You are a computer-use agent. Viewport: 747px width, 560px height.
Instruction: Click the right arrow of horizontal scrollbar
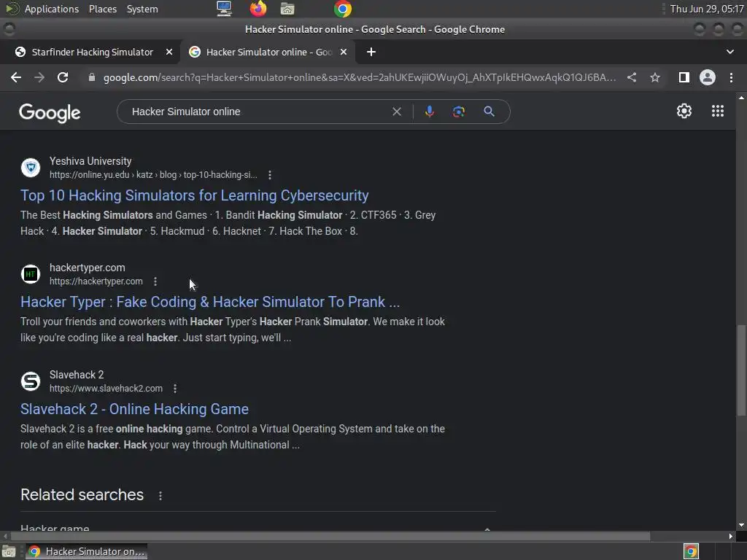pyautogui.click(x=731, y=536)
